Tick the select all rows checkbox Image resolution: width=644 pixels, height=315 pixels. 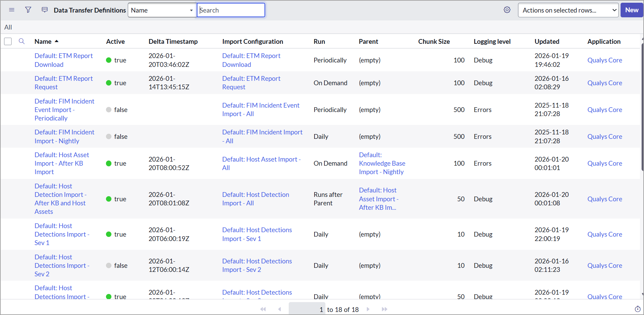click(x=8, y=41)
